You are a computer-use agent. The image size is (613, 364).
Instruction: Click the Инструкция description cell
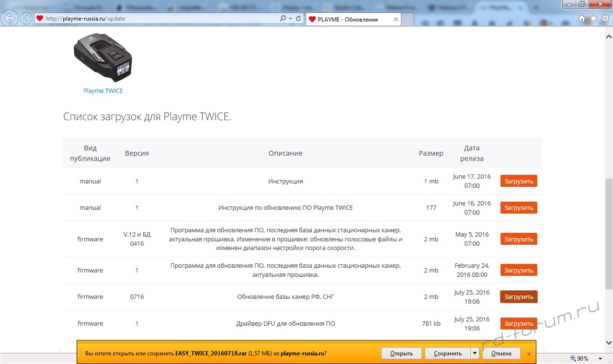pos(285,182)
